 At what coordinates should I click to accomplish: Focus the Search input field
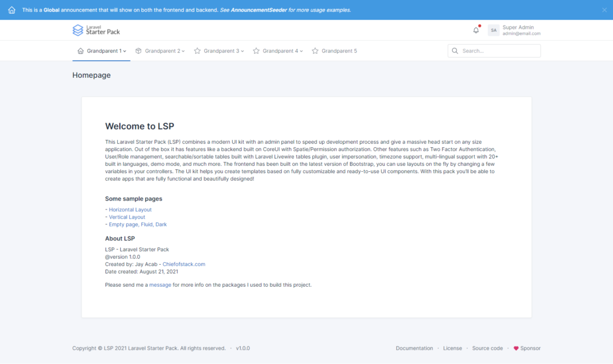(494, 51)
